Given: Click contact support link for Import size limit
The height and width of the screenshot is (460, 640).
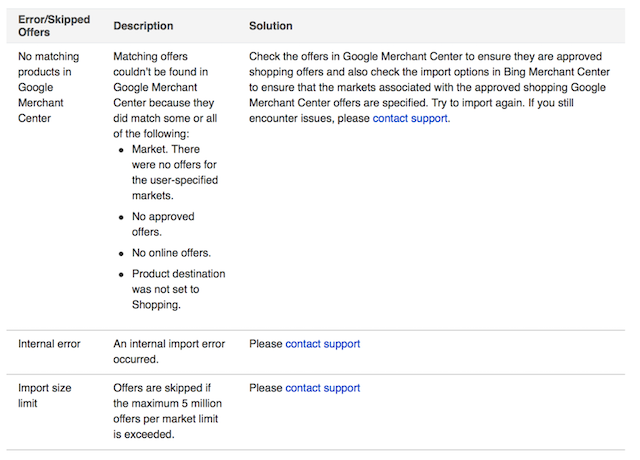Looking at the screenshot, I should tap(322, 388).
